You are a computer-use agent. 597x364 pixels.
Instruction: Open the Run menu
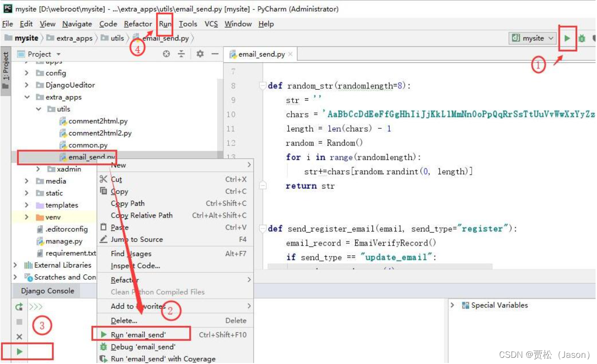(165, 24)
